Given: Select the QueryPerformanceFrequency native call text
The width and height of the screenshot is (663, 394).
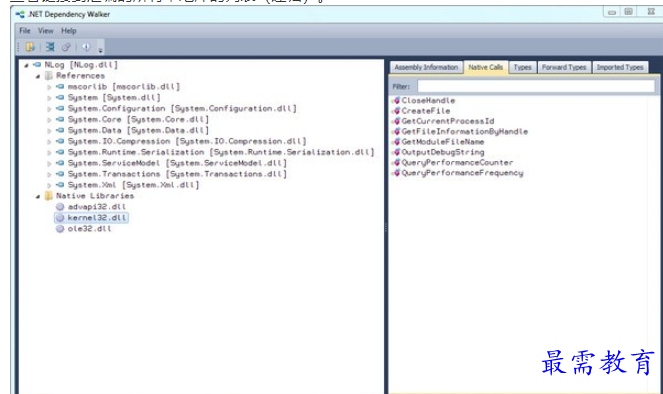Looking at the screenshot, I should [462, 173].
